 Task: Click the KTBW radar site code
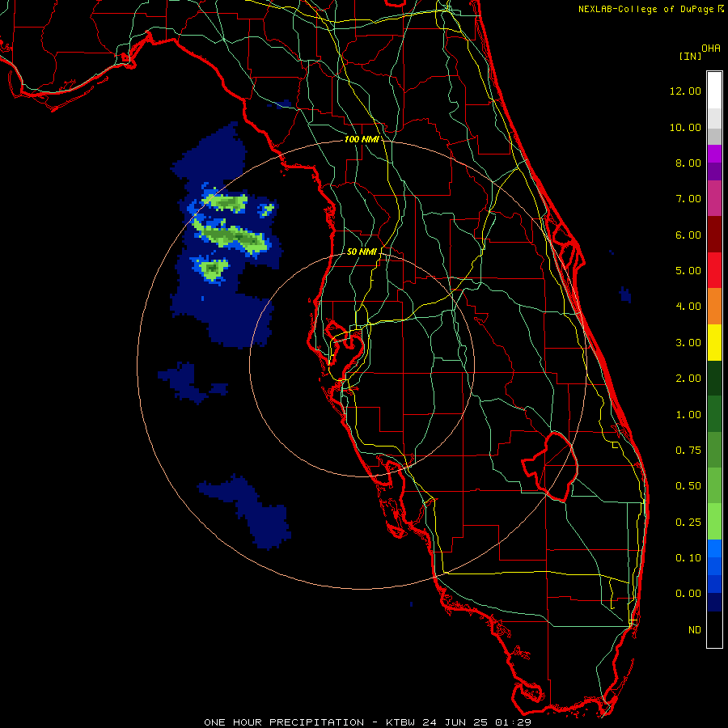pos(402,722)
